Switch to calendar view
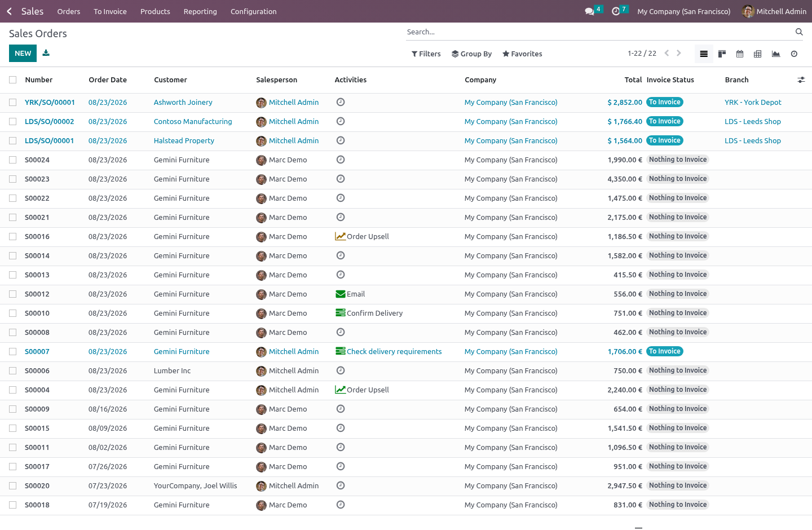The width and height of the screenshot is (812, 530). (740, 54)
